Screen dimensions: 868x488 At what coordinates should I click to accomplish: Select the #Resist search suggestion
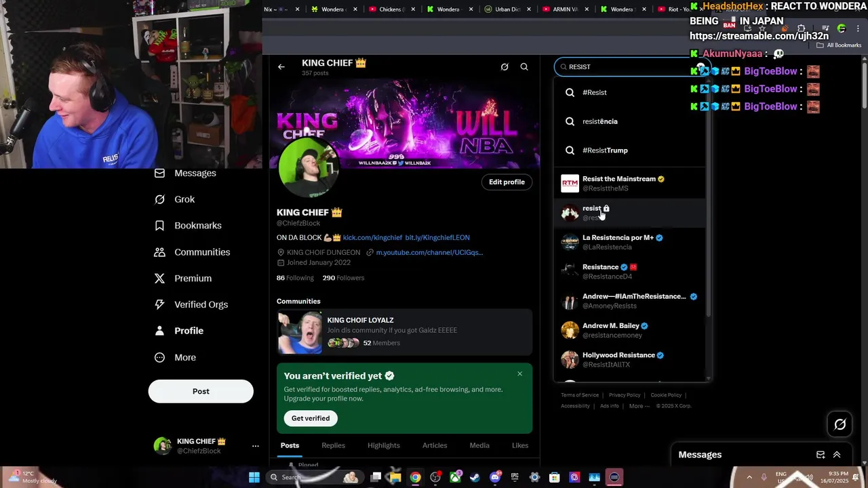(x=630, y=92)
